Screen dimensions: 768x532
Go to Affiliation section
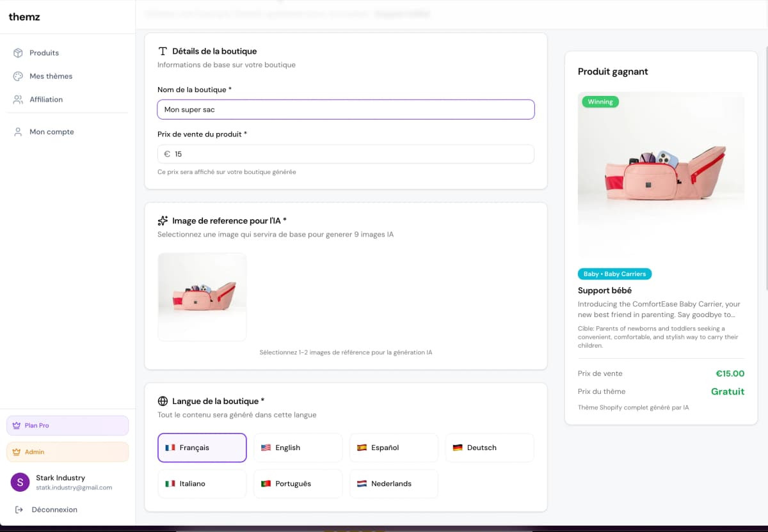46,100
